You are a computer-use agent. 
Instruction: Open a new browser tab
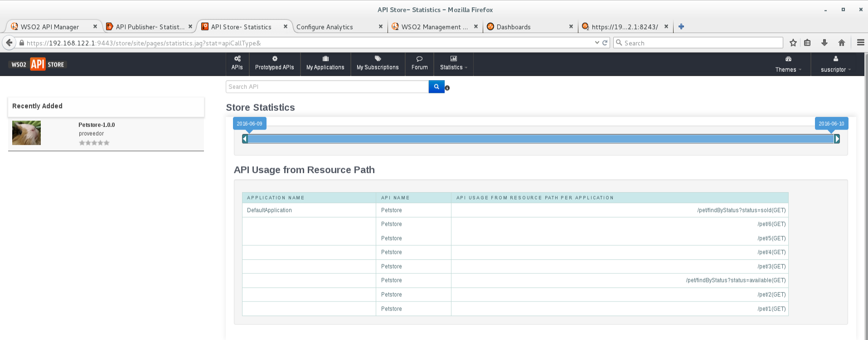[x=681, y=27]
